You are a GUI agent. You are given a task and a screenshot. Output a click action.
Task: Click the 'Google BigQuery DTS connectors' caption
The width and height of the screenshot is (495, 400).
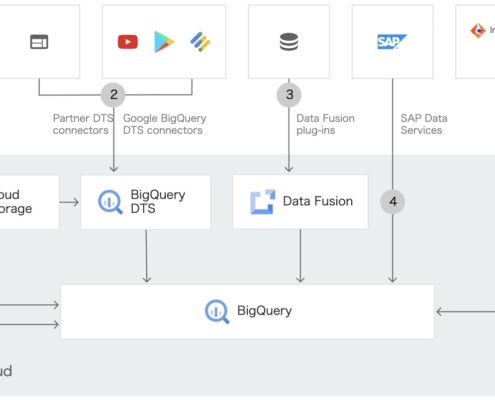tap(165, 124)
